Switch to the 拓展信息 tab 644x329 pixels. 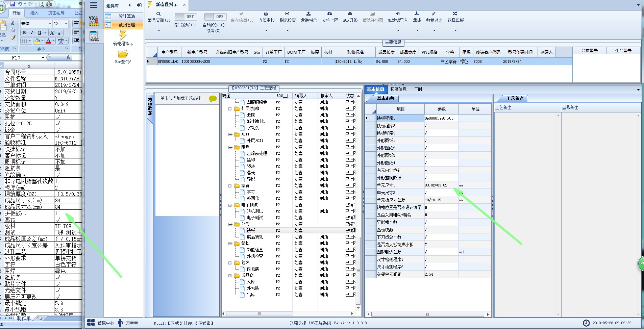pyautogui.click(x=398, y=90)
